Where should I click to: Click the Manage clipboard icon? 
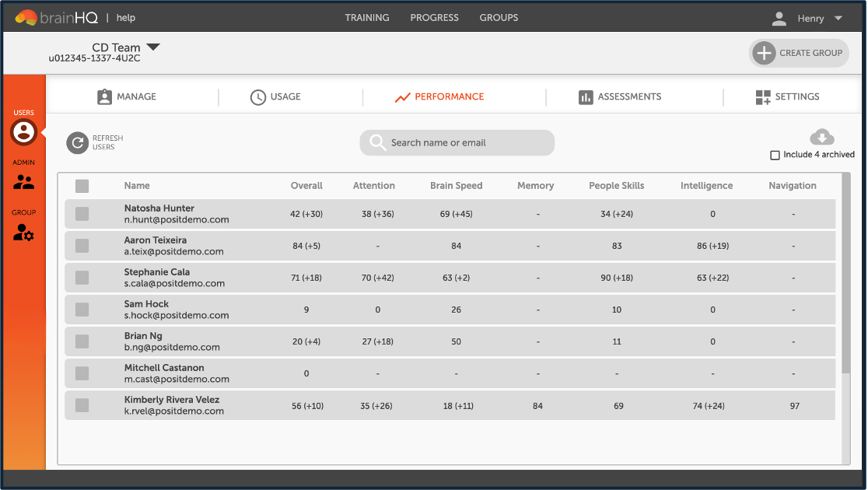pos(105,97)
